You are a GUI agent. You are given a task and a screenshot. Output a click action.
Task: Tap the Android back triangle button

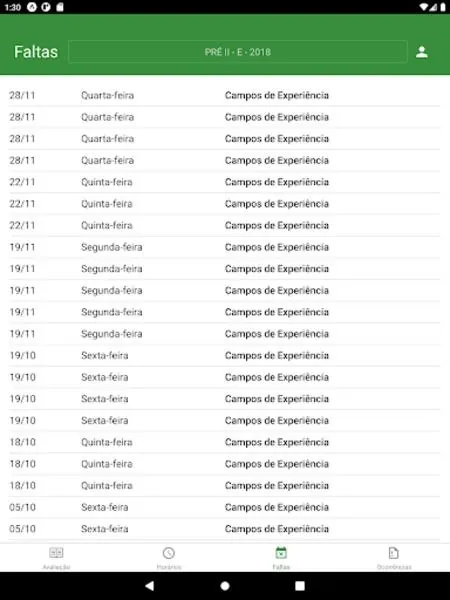click(150, 585)
